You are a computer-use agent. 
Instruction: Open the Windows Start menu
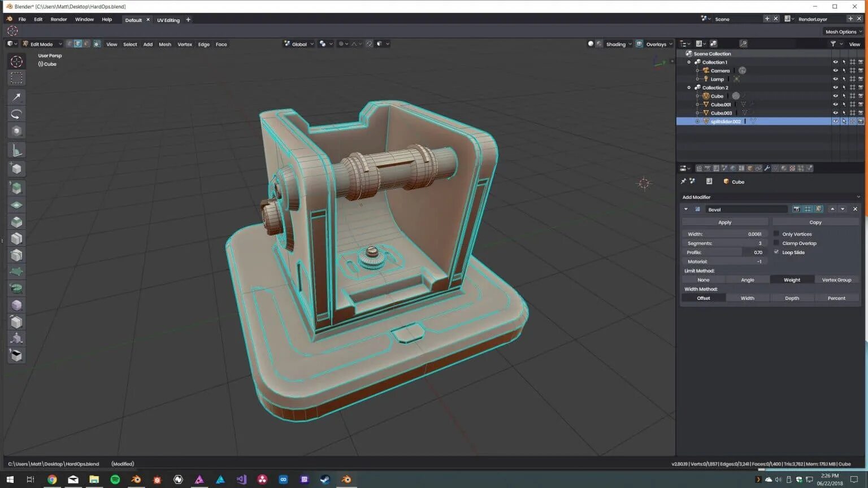coord(10,480)
